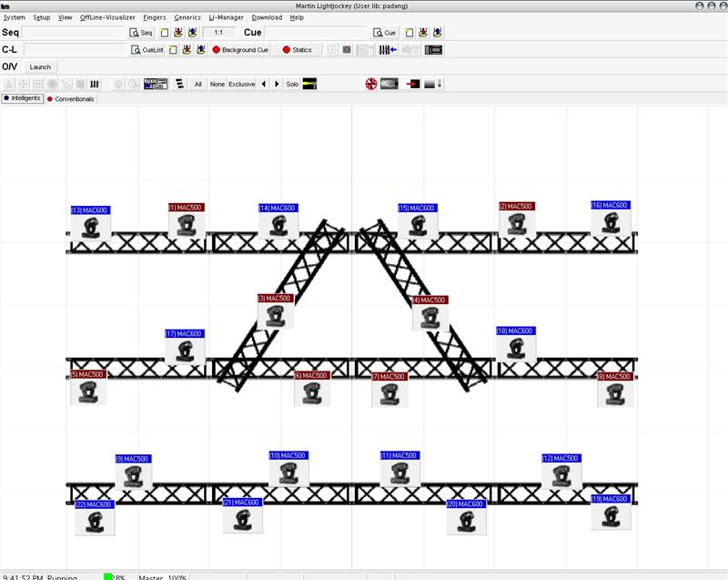Image resolution: width=728 pixels, height=580 pixels.
Task: Create a new cue using Cue row blank-page icon
Action: point(409,33)
